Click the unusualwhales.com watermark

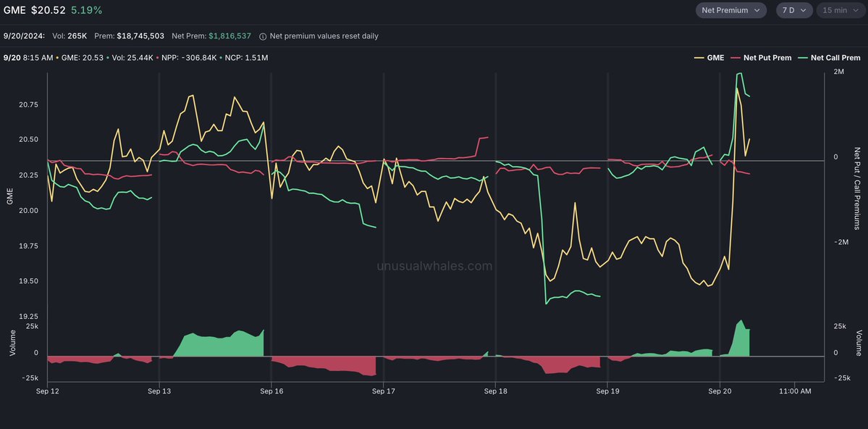434,266
